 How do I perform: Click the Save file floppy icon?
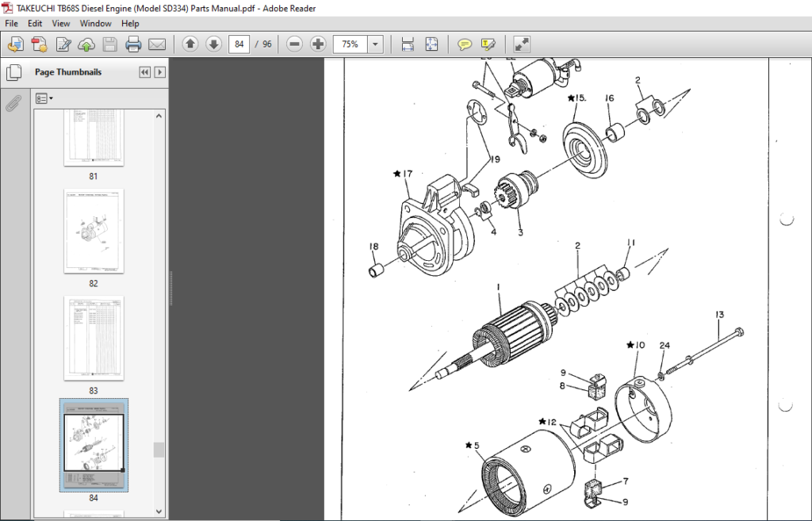pos(109,44)
